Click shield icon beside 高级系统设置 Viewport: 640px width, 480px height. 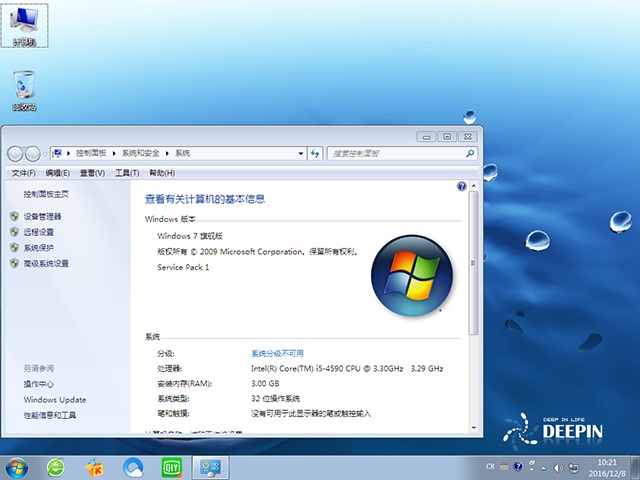(x=14, y=264)
